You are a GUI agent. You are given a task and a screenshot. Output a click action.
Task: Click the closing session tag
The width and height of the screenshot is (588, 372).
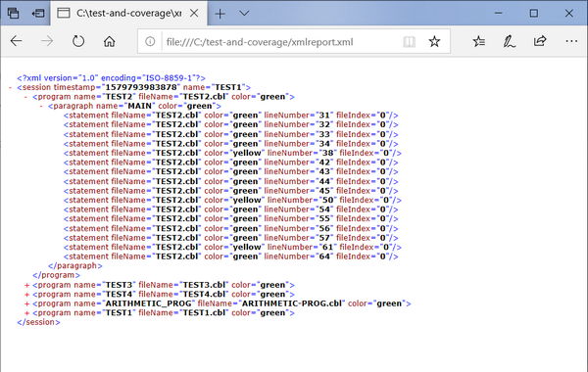pyautogui.click(x=38, y=322)
